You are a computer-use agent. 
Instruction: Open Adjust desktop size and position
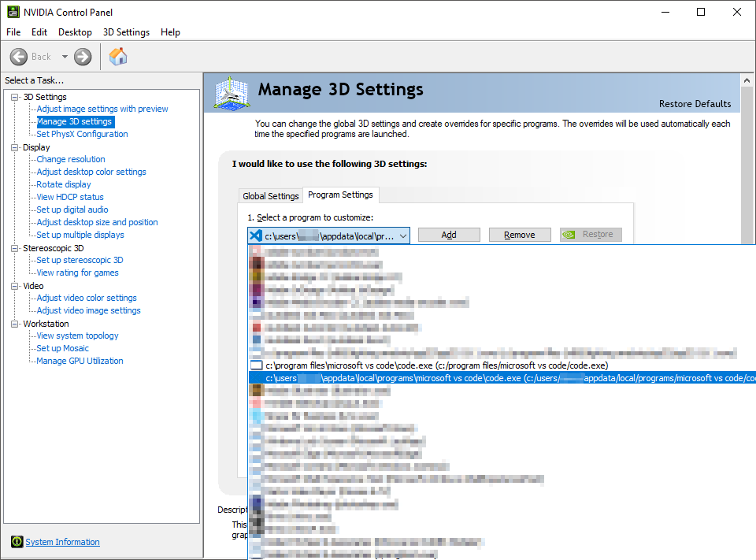coord(97,222)
